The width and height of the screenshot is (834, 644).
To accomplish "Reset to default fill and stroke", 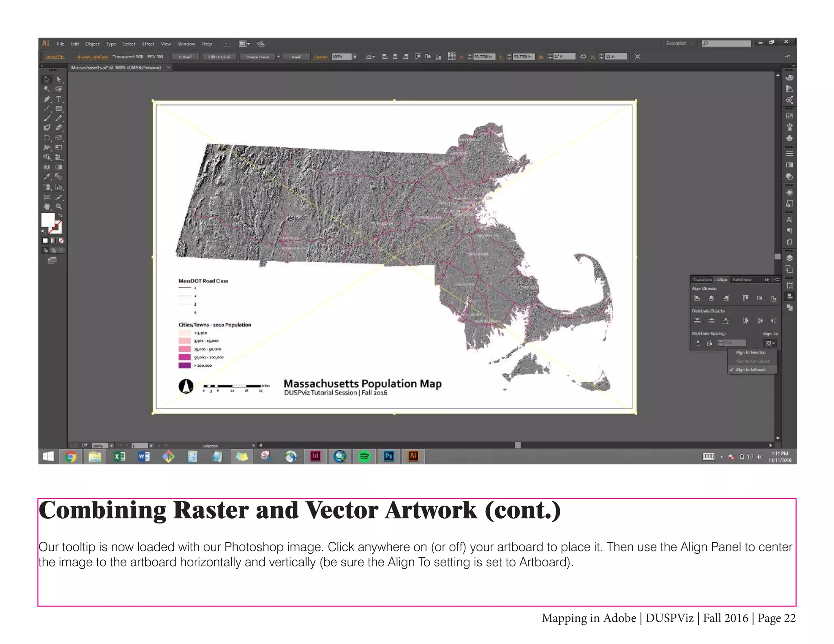I will point(44,232).
